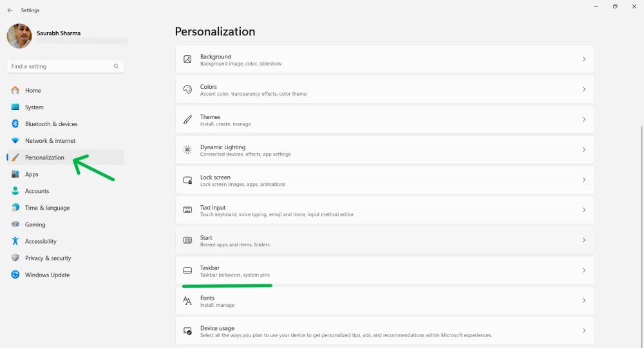Expand the Lock screen chevron
This screenshot has height=348, width=644.
[x=583, y=180]
